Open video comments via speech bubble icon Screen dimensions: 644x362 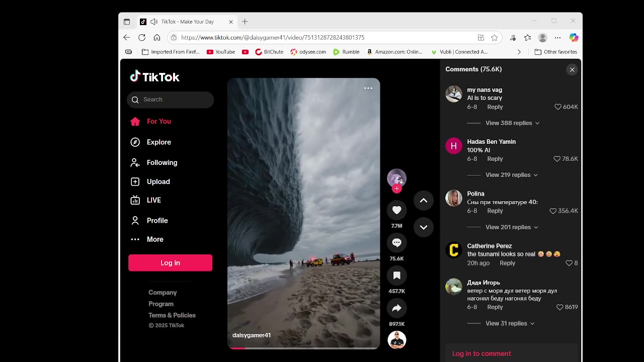396,242
